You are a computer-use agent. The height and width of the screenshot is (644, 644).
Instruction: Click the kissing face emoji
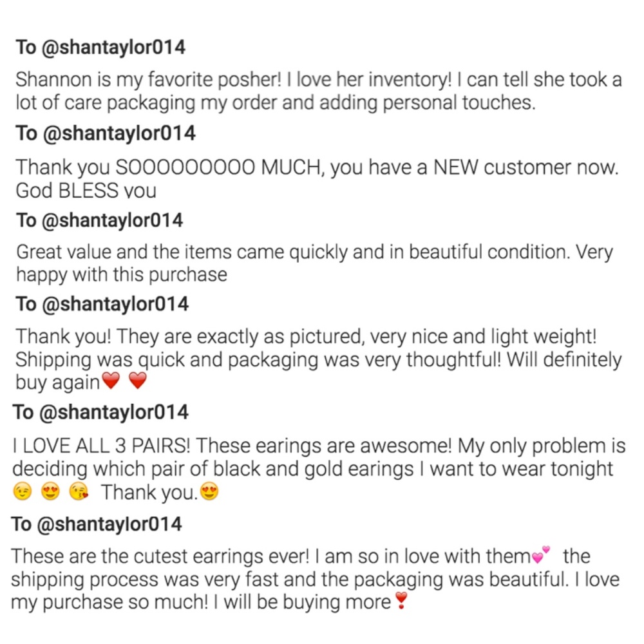(78, 493)
